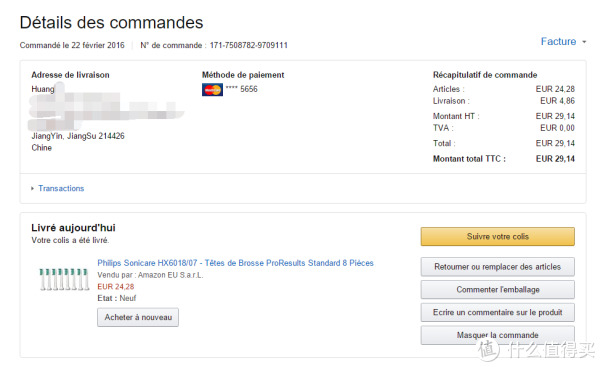Click Commenter l'emballage button
Viewport: 600px width, 367px height.
click(497, 290)
